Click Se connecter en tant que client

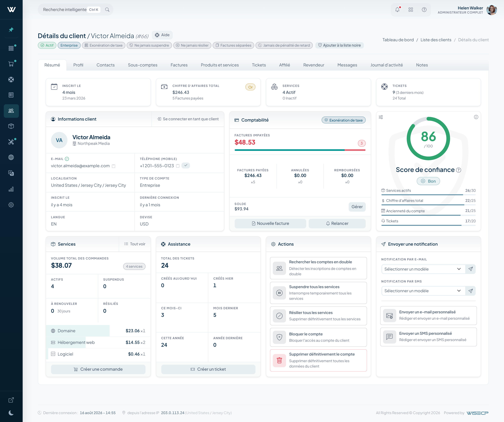(x=188, y=119)
